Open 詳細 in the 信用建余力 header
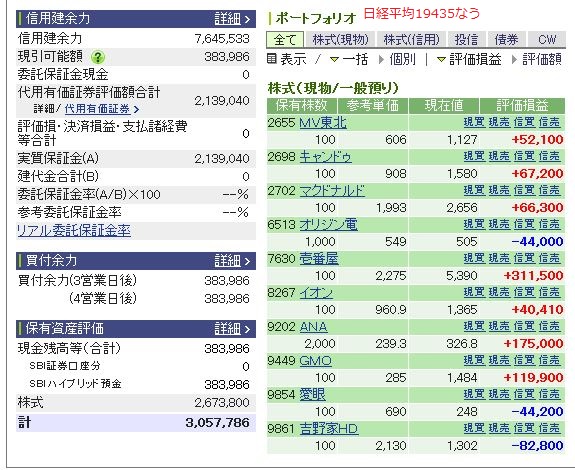Viewport: 575px width, 470px height. click(x=232, y=18)
